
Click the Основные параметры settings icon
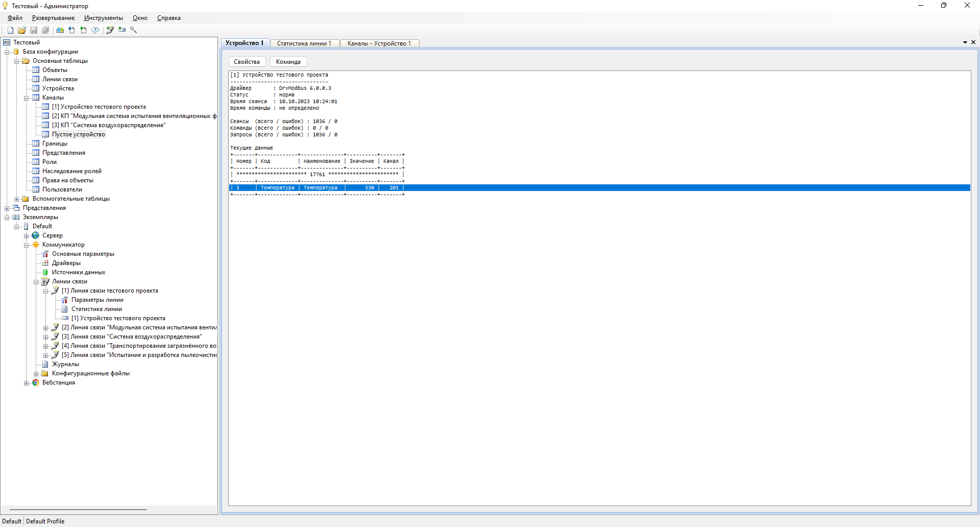tap(45, 254)
